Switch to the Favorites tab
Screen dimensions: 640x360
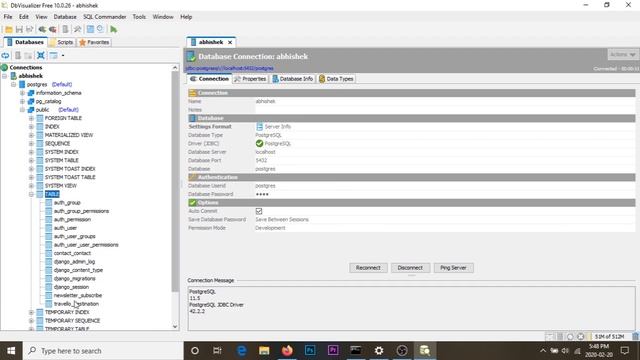tap(94, 42)
